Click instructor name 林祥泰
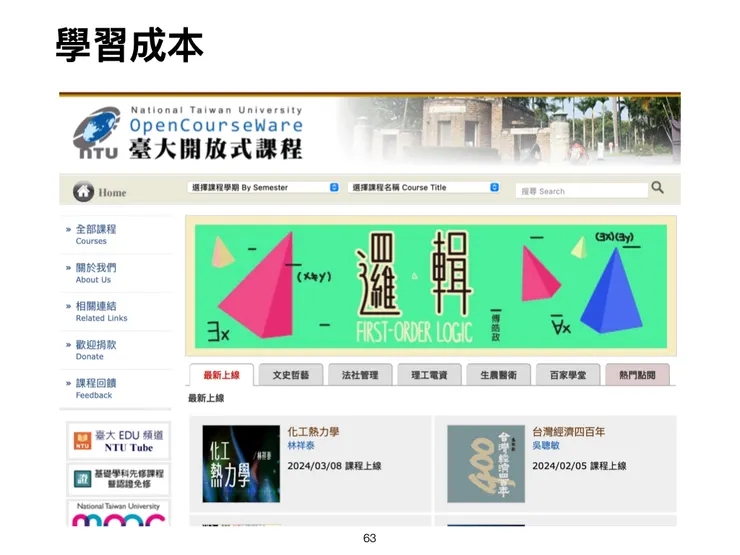Image resolution: width=740 pixels, height=555 pixels. pos(301,446)
